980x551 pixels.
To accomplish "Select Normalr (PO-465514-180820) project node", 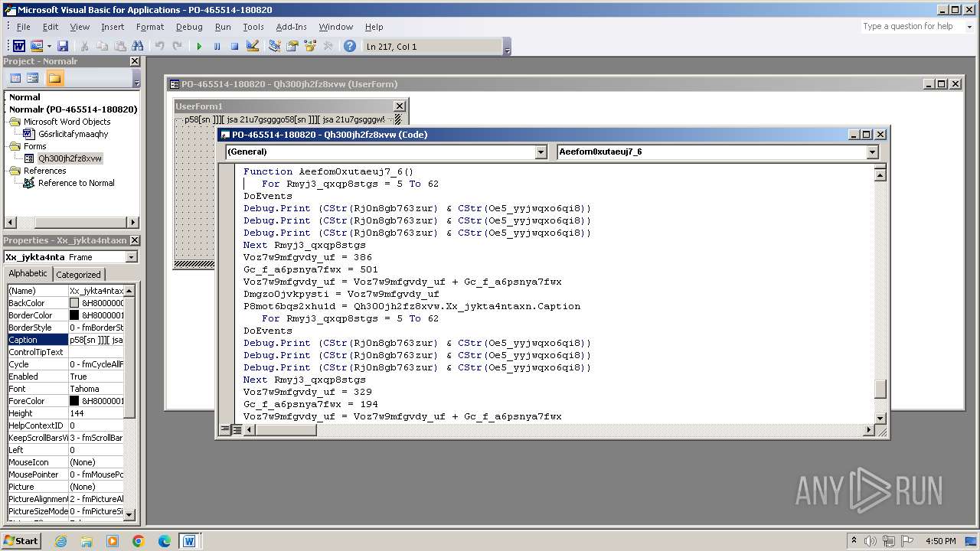I will (73, 109).
